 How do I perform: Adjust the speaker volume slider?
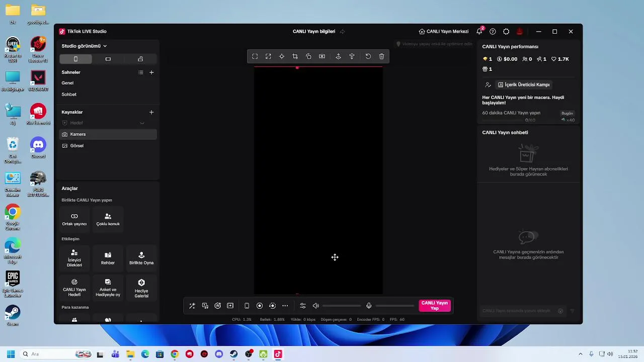342,306
